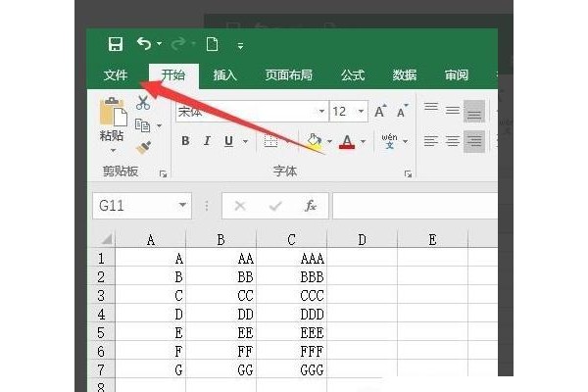The width and height of the screenshot is (588, 392).
Task: Click the Center text align icon
Action: click(453, 141)
